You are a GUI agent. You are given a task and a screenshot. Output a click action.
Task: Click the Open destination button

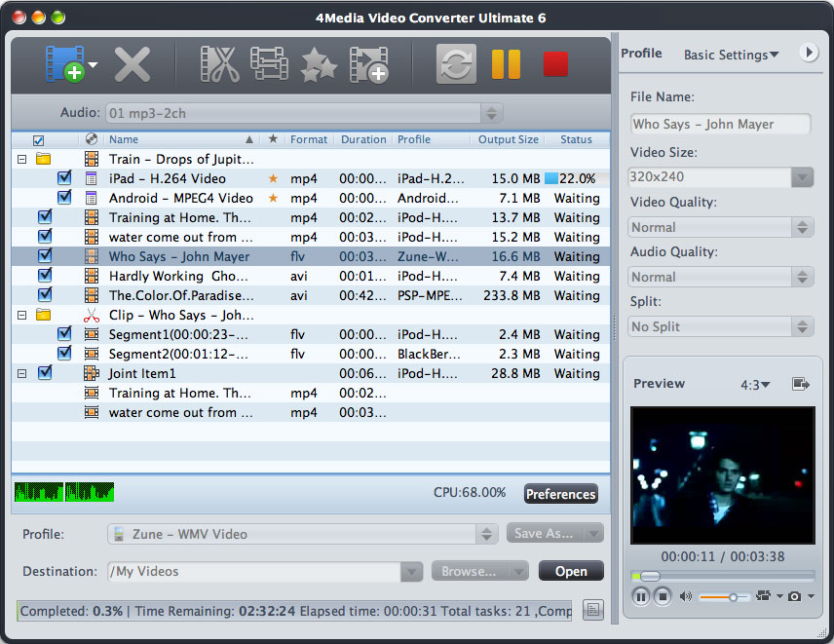click(x=570, y=571)
